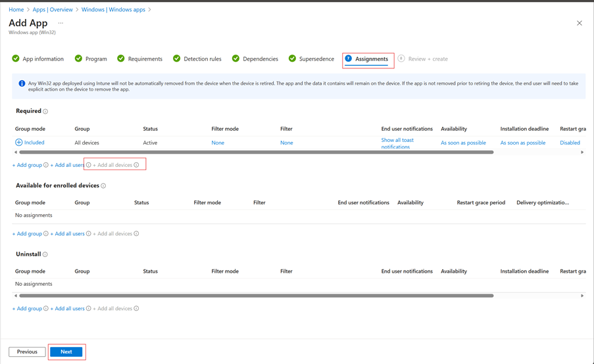Click the All devices group cell
The image size is (594, 364).
(x=87, y=143)
